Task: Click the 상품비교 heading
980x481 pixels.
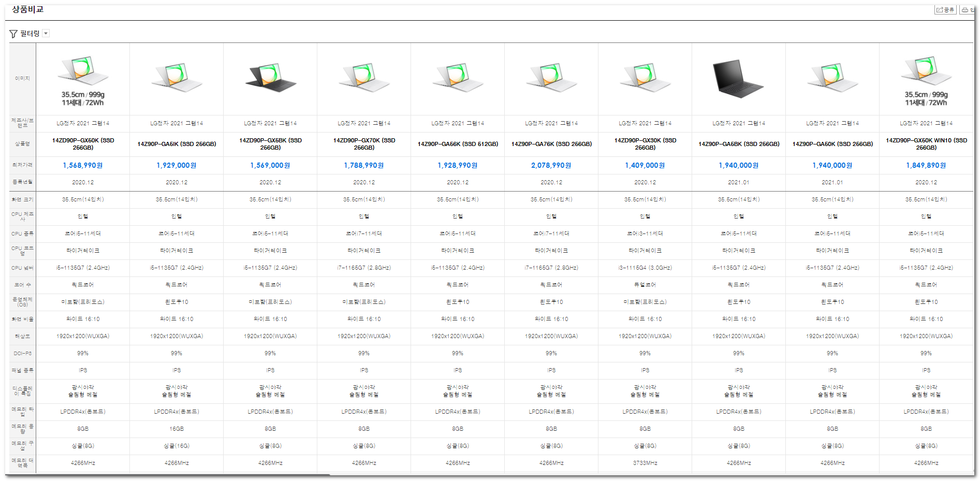Action: pyautogui.click(x=28, y=9)
